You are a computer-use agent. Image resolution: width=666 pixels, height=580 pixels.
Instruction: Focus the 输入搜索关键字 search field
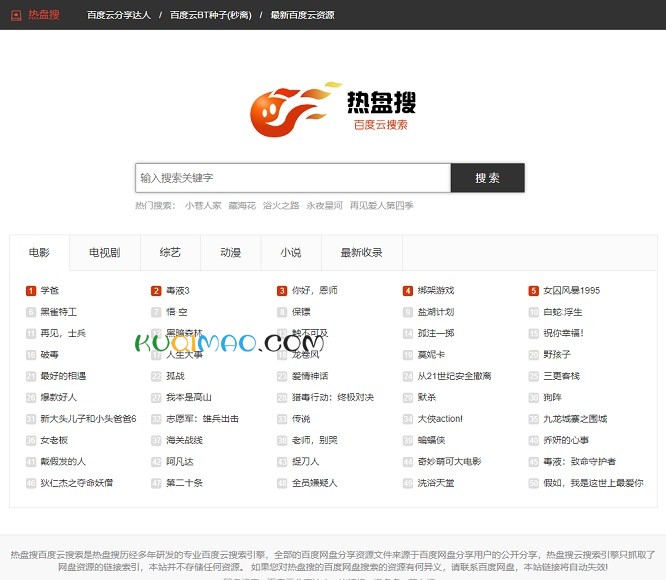pos(293,178)
